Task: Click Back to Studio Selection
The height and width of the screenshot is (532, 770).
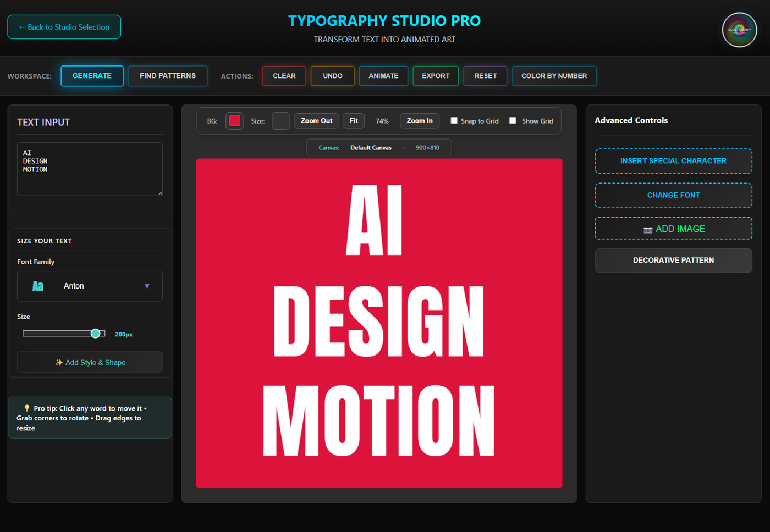Action: tap(64, 26)
